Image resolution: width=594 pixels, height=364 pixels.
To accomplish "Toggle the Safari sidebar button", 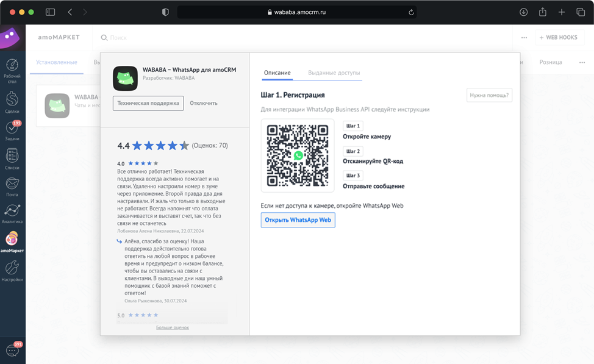I will [x=51, y=12].
